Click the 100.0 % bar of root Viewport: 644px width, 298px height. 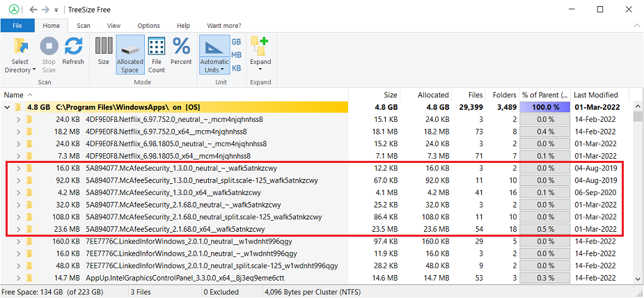pos(544,107)
